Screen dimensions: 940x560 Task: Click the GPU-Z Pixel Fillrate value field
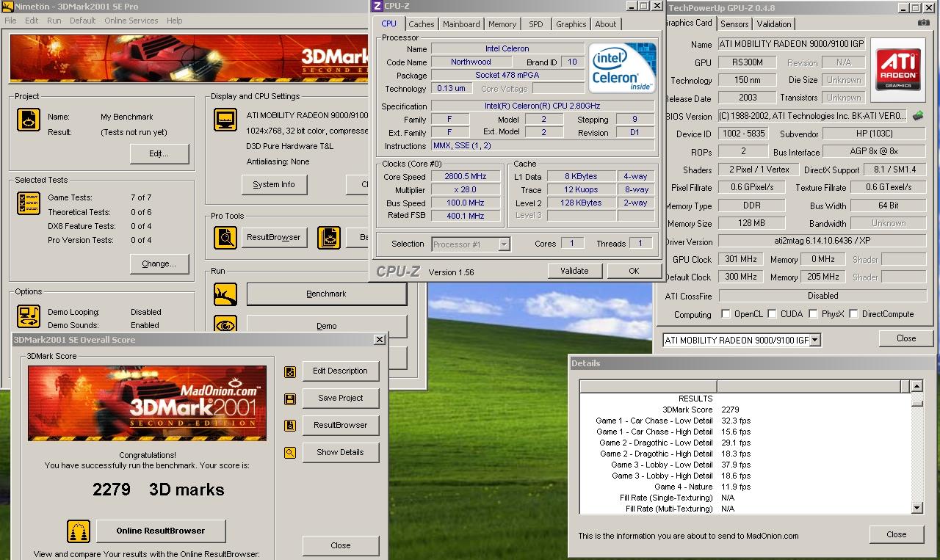[x=752, y=188]
